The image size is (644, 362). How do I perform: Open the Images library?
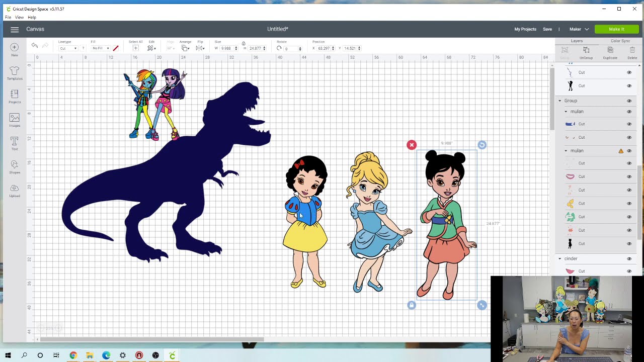tap(15, 120)
